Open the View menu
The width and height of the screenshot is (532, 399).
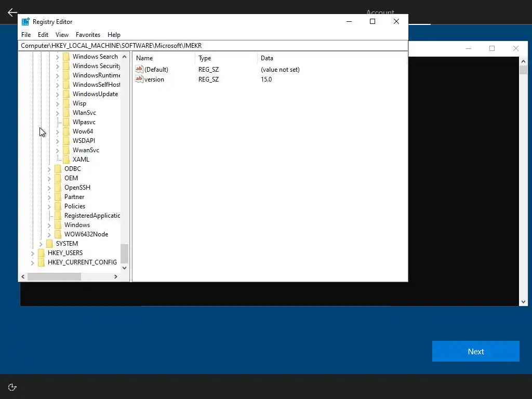click(62, 35)
